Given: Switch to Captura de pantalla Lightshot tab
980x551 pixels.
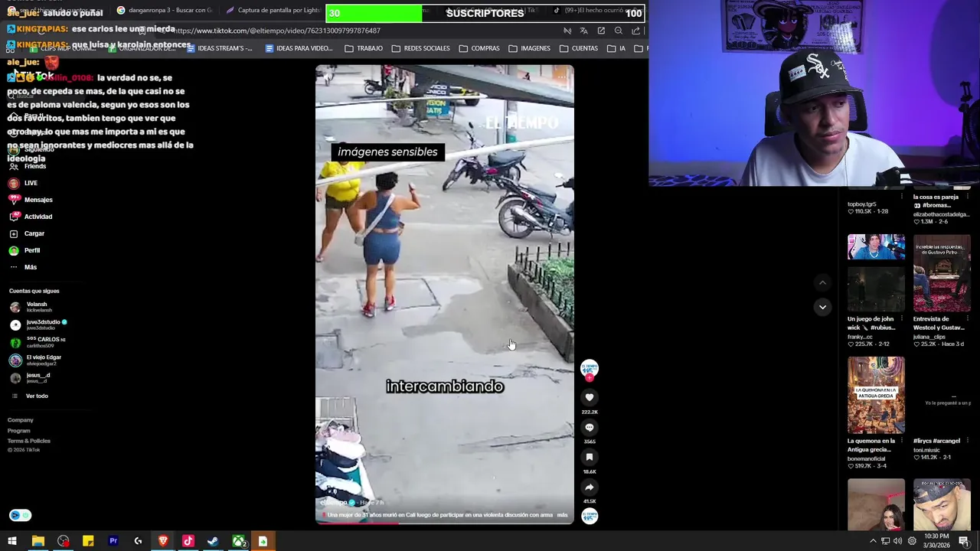Looking at the screenshot, I should [273, 10].
